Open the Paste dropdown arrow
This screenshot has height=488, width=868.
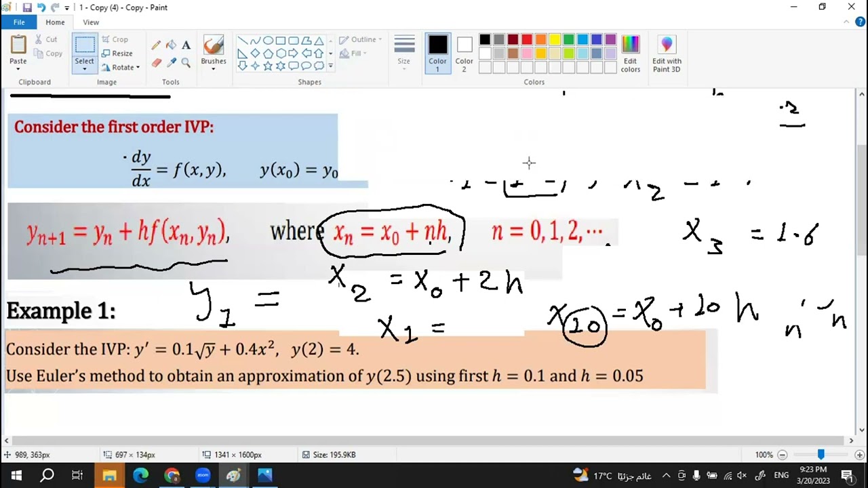pyautogui.click(x=18, y=69)
